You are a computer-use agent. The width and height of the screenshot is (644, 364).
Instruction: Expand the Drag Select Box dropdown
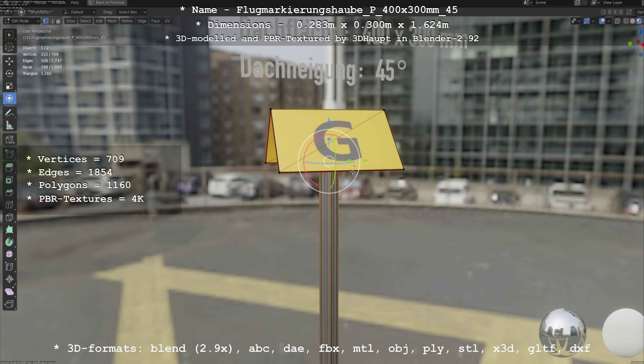[x=132, y=12]
